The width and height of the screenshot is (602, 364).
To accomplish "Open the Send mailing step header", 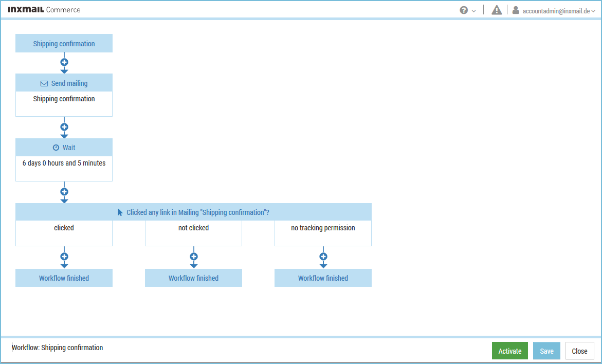I will pyautogui.click(x=64, y=83).
